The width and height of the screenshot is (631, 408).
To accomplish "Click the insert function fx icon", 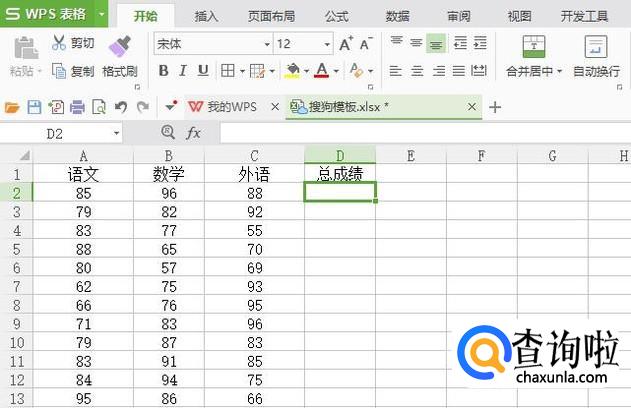I will [x=193, y=133].
